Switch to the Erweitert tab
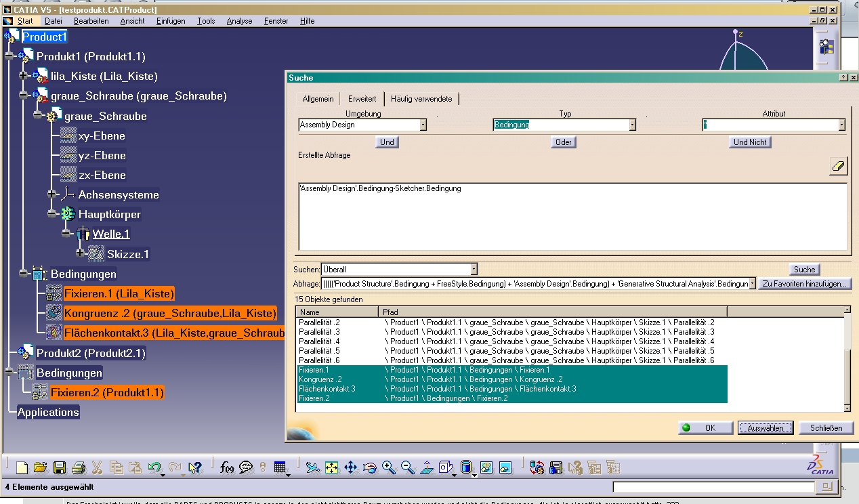 [362, 98]
